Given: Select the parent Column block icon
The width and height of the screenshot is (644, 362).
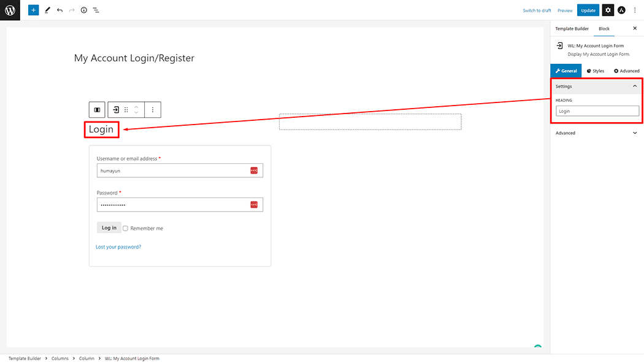Looking at the screenshot, I should [x=96, y=109].
